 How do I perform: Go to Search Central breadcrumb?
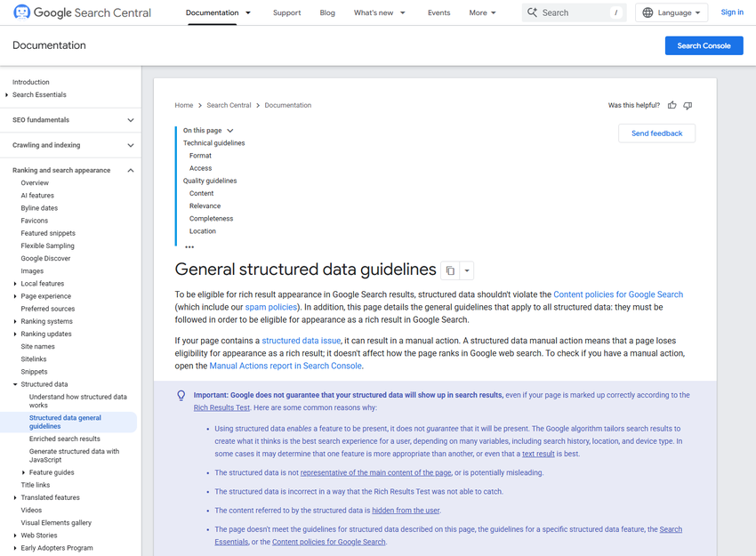point(229,105)
